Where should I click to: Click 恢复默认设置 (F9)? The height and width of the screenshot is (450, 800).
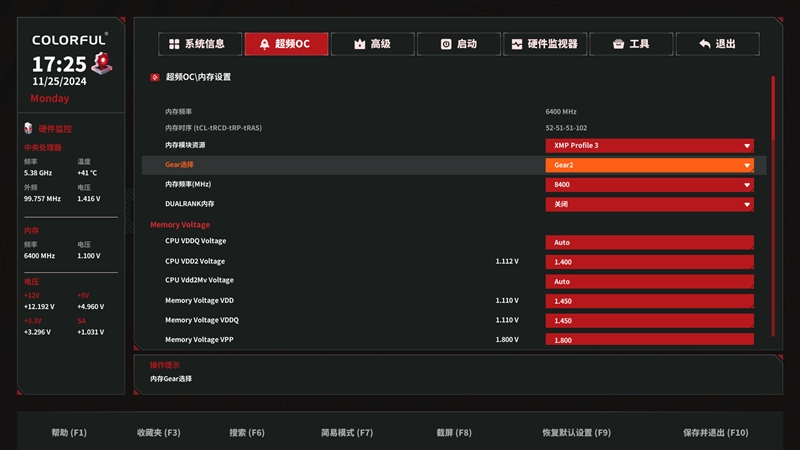(577, 433)
